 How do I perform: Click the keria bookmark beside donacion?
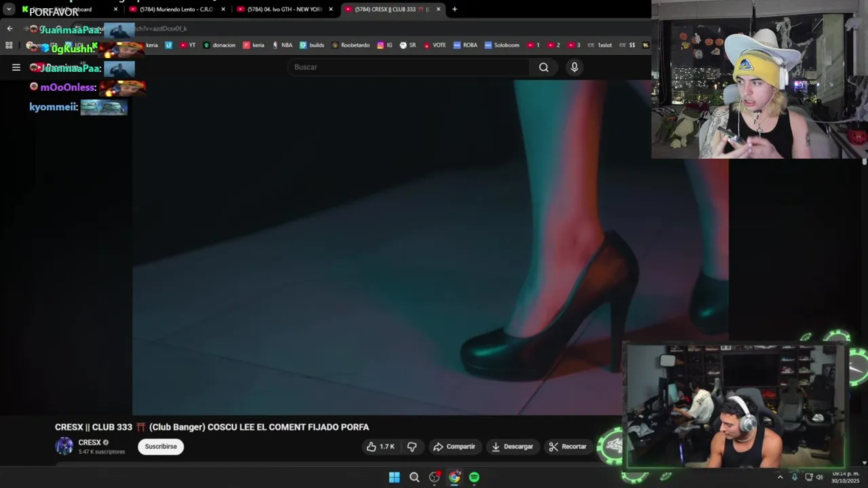254,45
